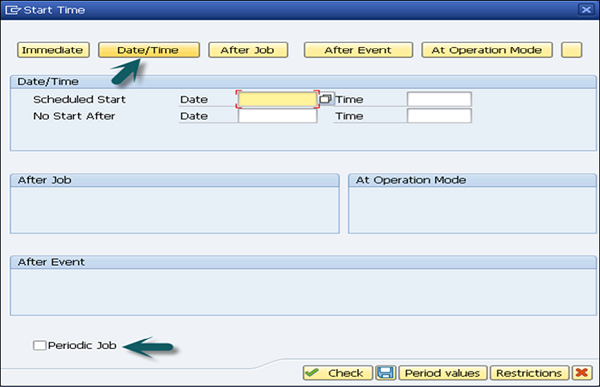This screenshot has width=600, height=387.
Task: Select At Operation Mode start option
Action: coord(487,50)
